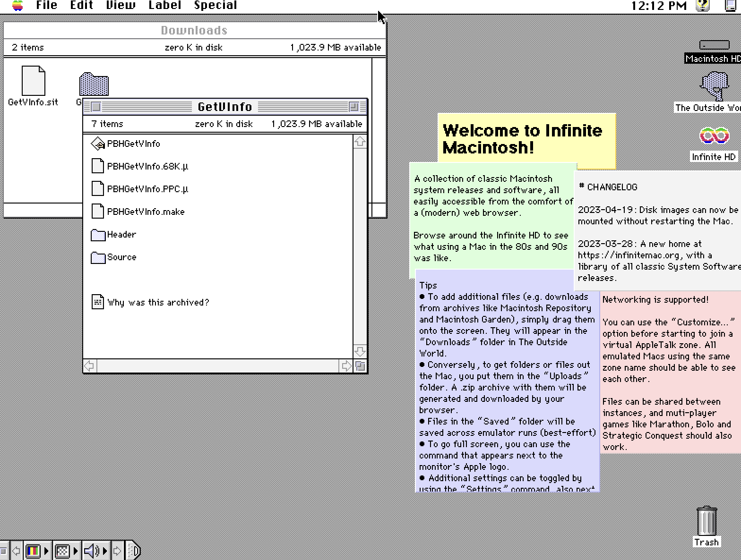Click the Control Strip right scroll arrow
741x560 pixels.
pyautogui.click(x=118, y=551)
